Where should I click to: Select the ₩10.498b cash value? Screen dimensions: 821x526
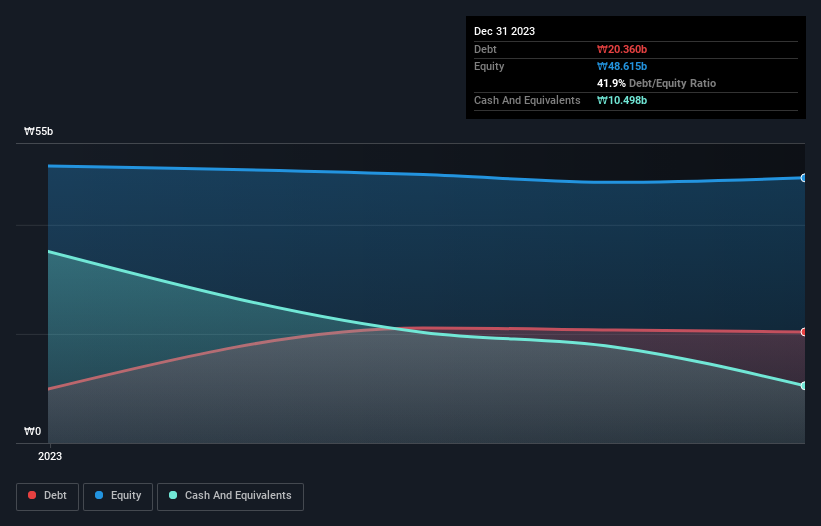(622, 100)
